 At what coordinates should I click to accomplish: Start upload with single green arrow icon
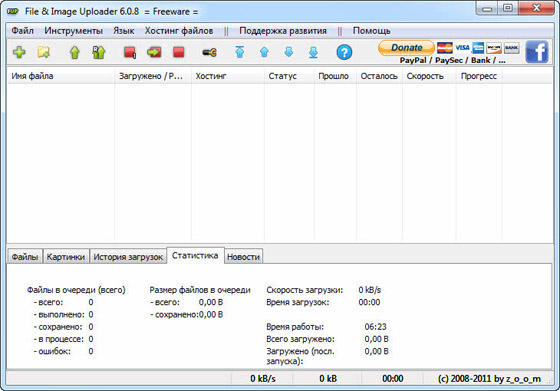coord(74,52)
